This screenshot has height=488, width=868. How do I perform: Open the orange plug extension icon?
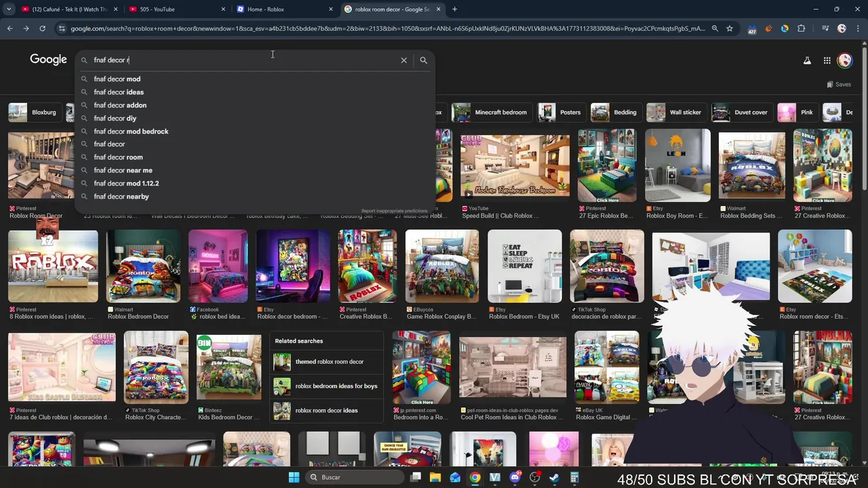[x=768, y=28]
